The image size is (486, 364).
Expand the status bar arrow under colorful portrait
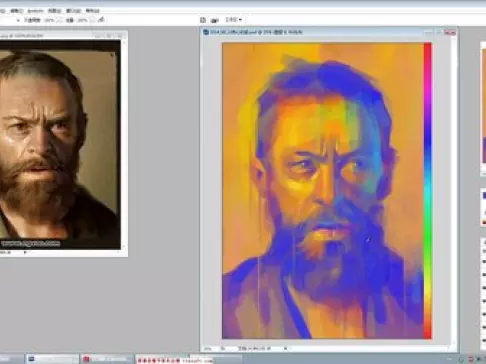pos(285,348)
